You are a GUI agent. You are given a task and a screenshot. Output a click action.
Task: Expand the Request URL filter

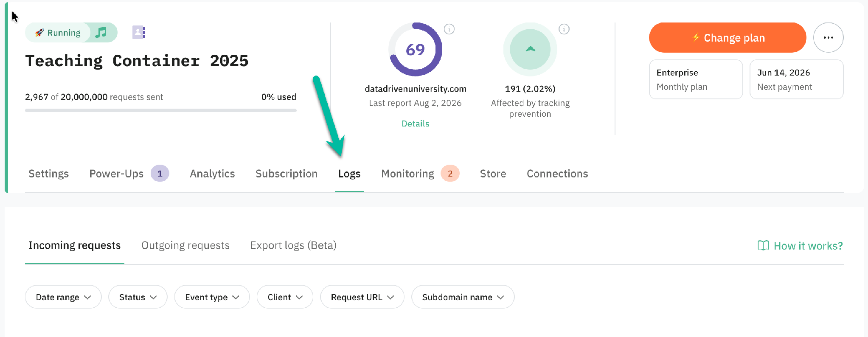362,297
